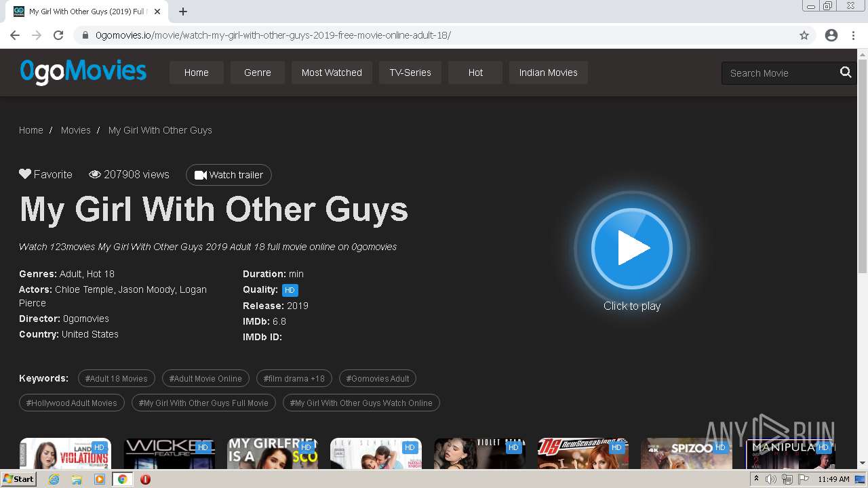Screen dimensions: 868x488
Task: Open the Manipulat movie thumbnail
Action: pos(790,453)
